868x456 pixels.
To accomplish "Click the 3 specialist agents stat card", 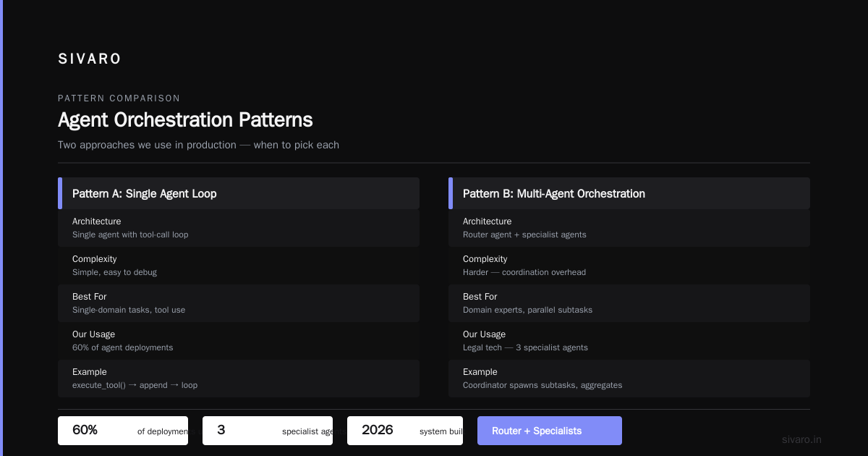I will 268,431.
